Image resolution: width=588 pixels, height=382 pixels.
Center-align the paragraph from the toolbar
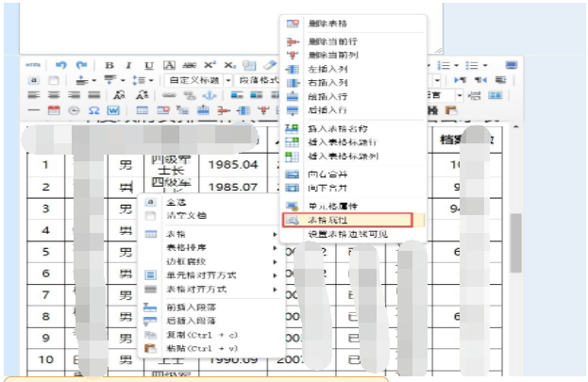coord(54,95)
